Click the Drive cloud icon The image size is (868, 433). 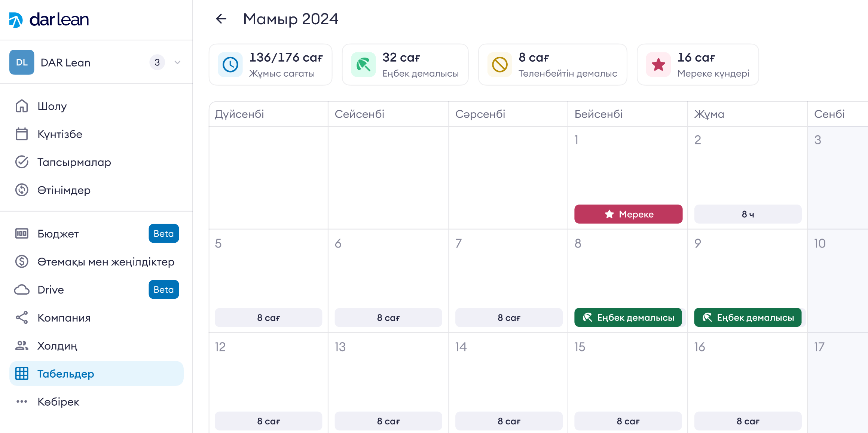[22, 290]
